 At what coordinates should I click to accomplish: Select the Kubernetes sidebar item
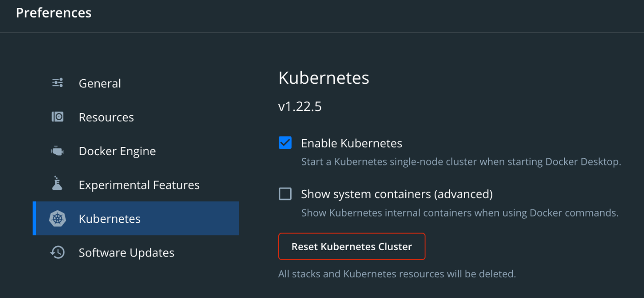pos(136,218)
